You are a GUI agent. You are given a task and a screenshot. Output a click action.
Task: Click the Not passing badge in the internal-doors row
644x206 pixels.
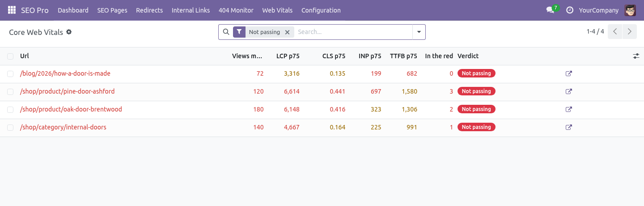[476, 127]
